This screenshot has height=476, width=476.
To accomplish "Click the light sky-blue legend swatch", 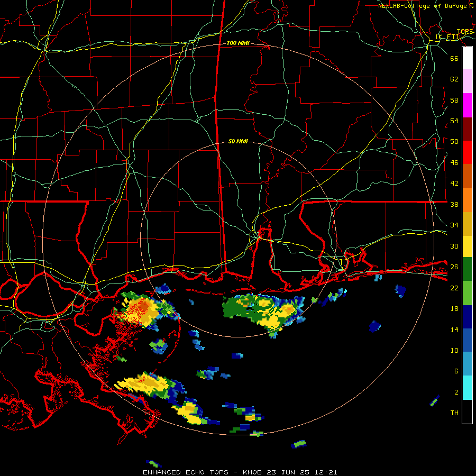I will coord(467,364).
